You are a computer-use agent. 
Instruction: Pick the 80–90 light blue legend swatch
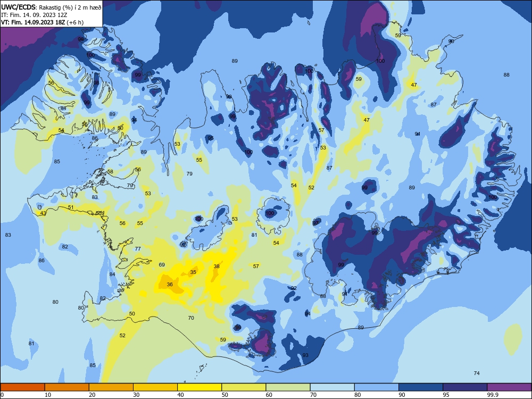tap(377, 387)
